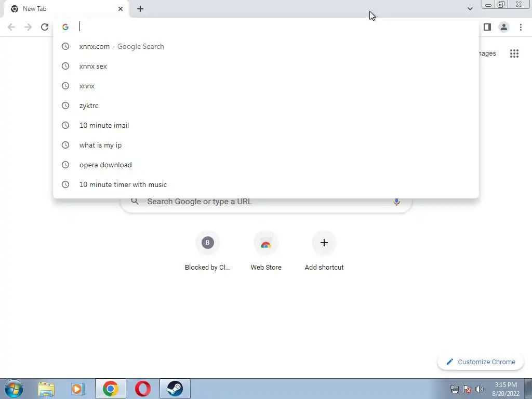Open the Action Center flag icon

(x=467, y=389)
